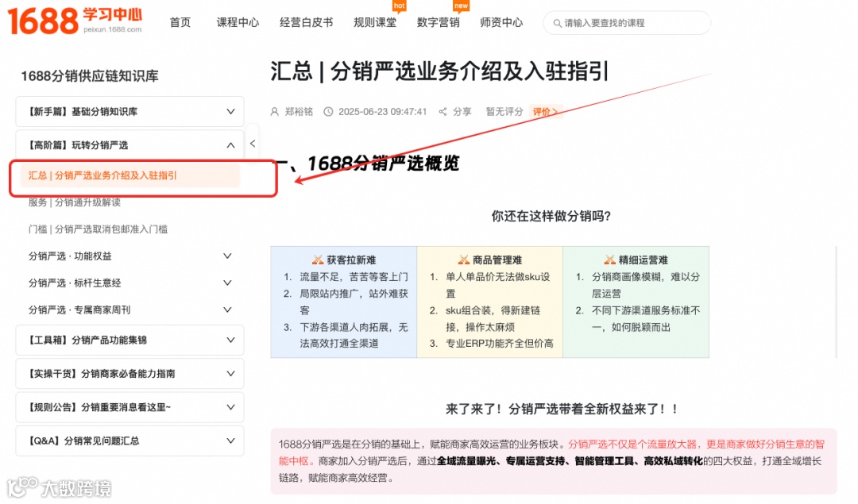Collapse the sidebar with the left-arrow handle
858x504 pixels.
pyautogui.click(x=253, y=144)
